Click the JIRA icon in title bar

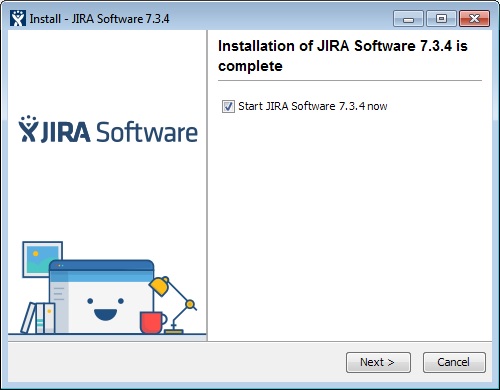(x=18, y=18)
